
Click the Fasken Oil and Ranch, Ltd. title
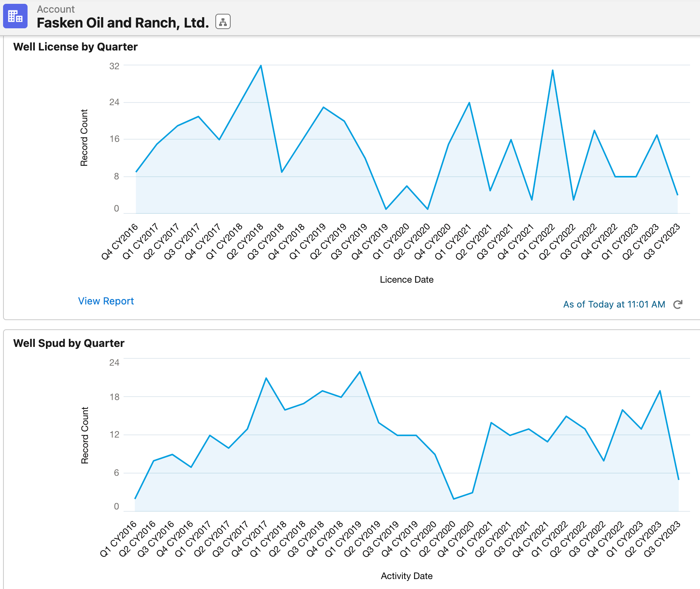point(122,23)
